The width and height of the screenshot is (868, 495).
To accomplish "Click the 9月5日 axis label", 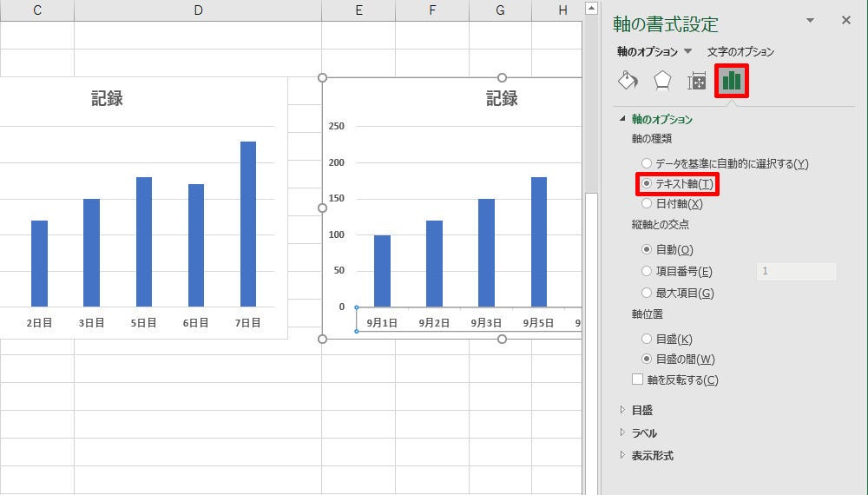I will tap(538, 323).
